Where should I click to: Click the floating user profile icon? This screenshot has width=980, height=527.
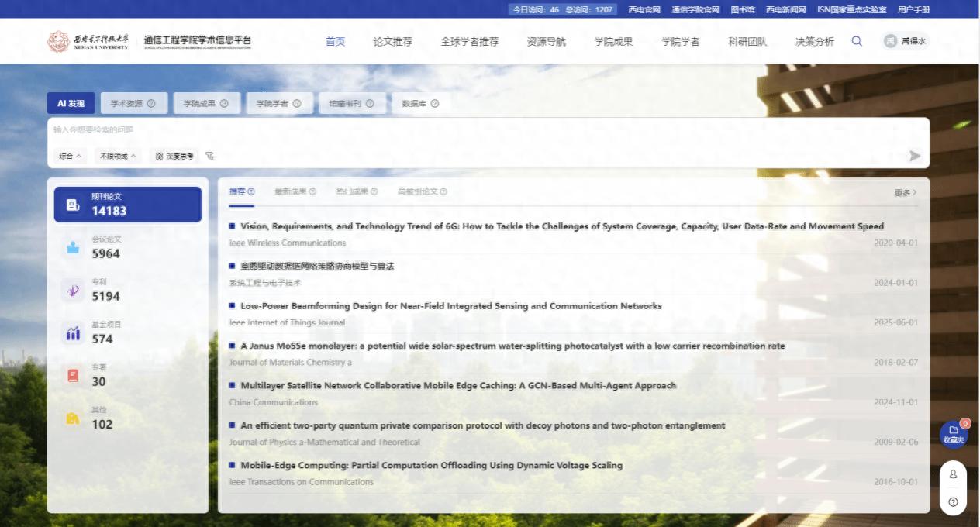tap(953, 473)
